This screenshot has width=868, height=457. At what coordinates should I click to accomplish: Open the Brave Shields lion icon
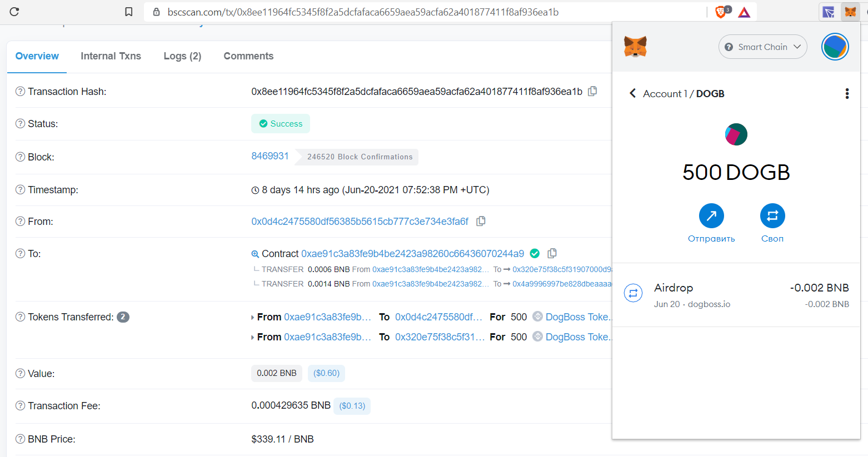[721, 12]
